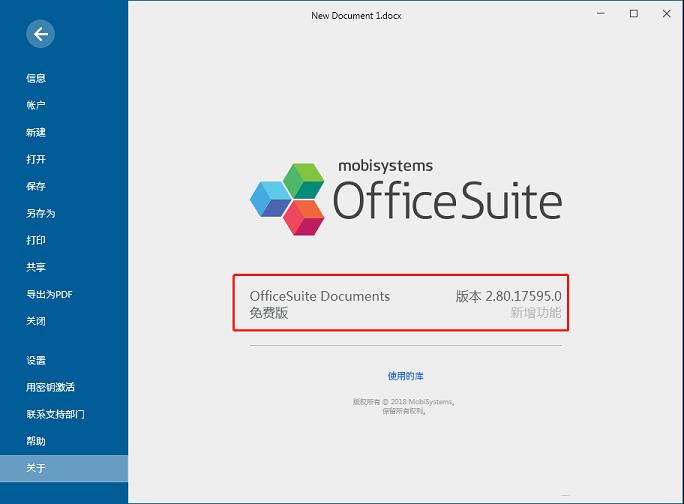Choose 关闭 to close the document
This screenshot has height=504, width=684.
point(36,321)
